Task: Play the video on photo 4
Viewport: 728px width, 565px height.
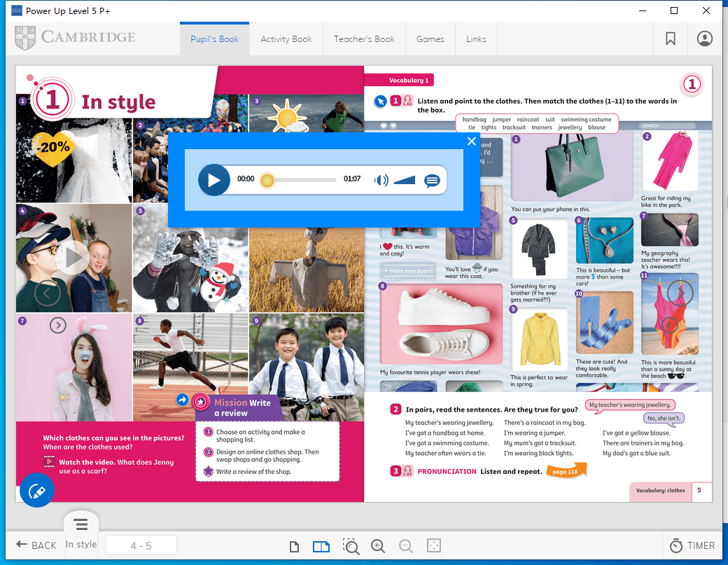Action: coord(72,258)
